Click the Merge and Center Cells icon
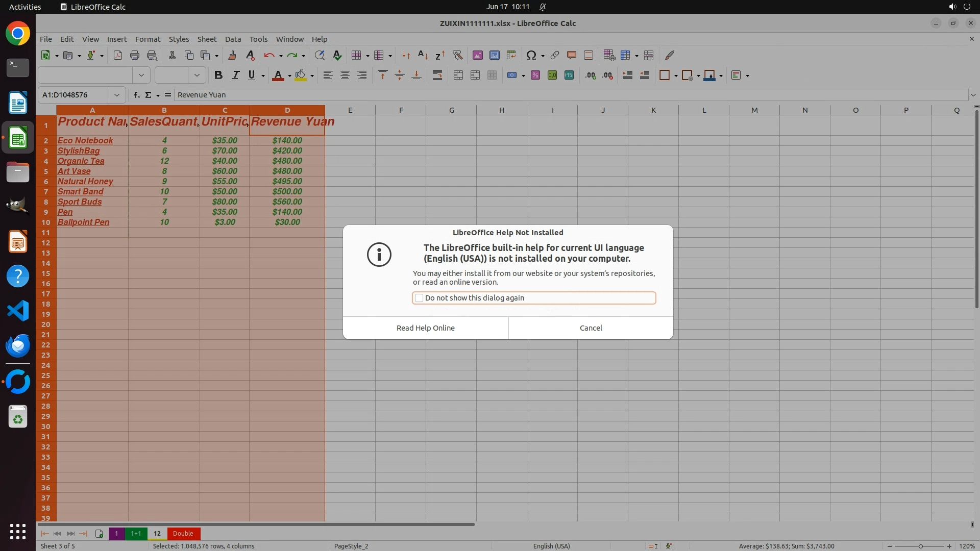980x551 pixels. click(458, 76)
